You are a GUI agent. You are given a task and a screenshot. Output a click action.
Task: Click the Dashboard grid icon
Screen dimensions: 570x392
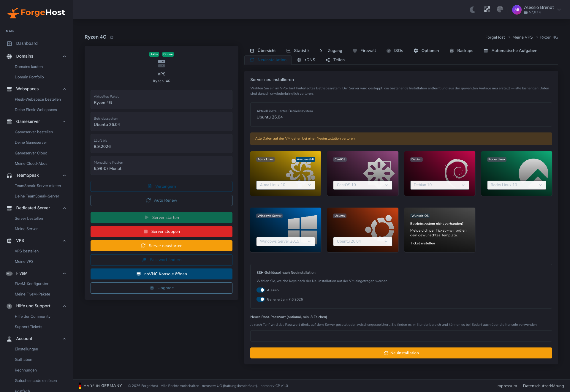tap(9, 43)
